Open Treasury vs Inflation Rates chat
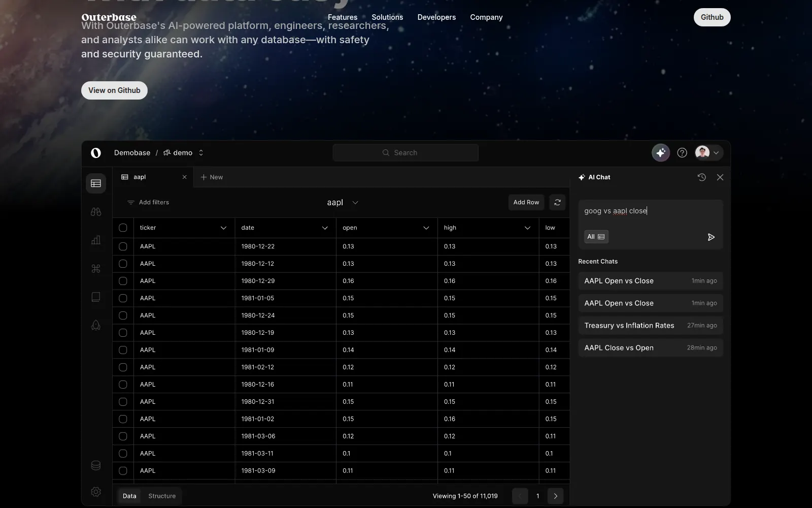Viewport: 812px width, 508px height. coord(651,326)
